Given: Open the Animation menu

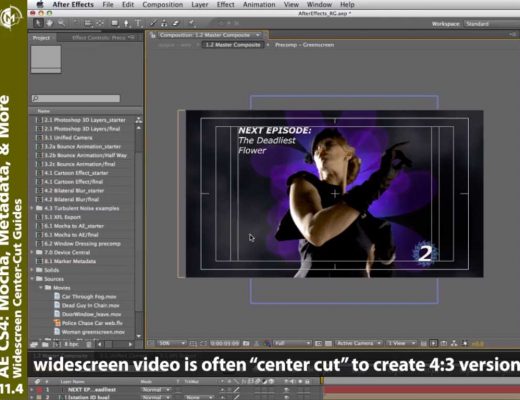Looking at the screenshot, I should (259, 4).
